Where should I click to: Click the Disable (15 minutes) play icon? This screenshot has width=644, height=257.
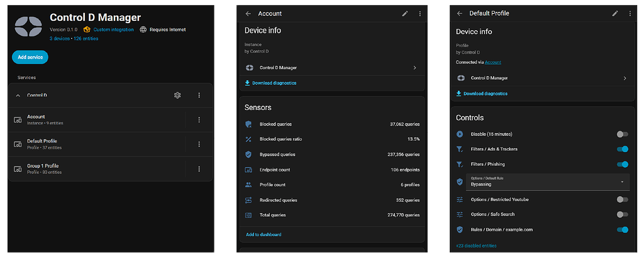tap(460, 134)
